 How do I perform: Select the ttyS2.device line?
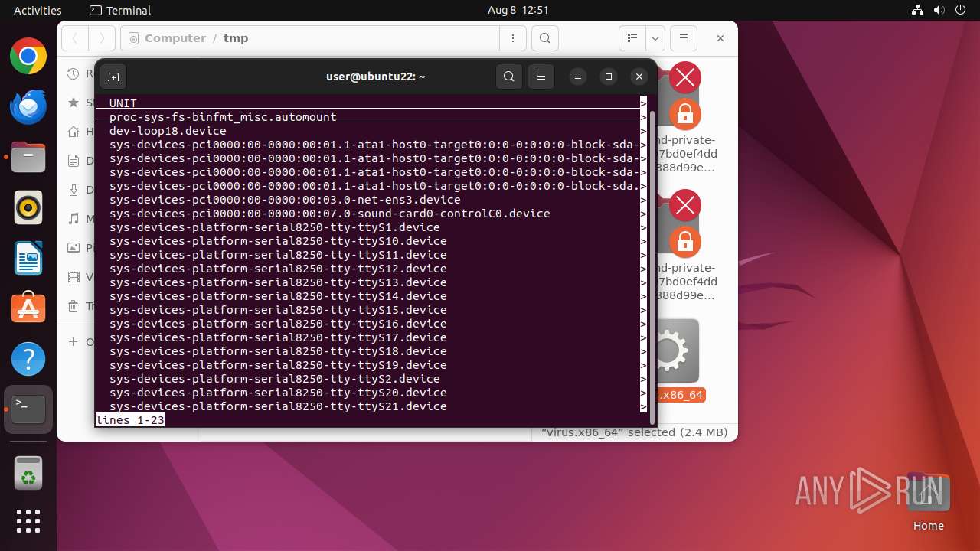(x=275, y=379)
